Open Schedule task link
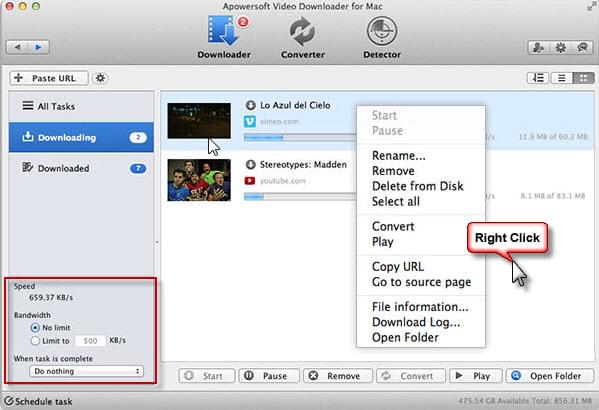The width and height of the screenshot is (599, 410). click(x=44, y=401)
